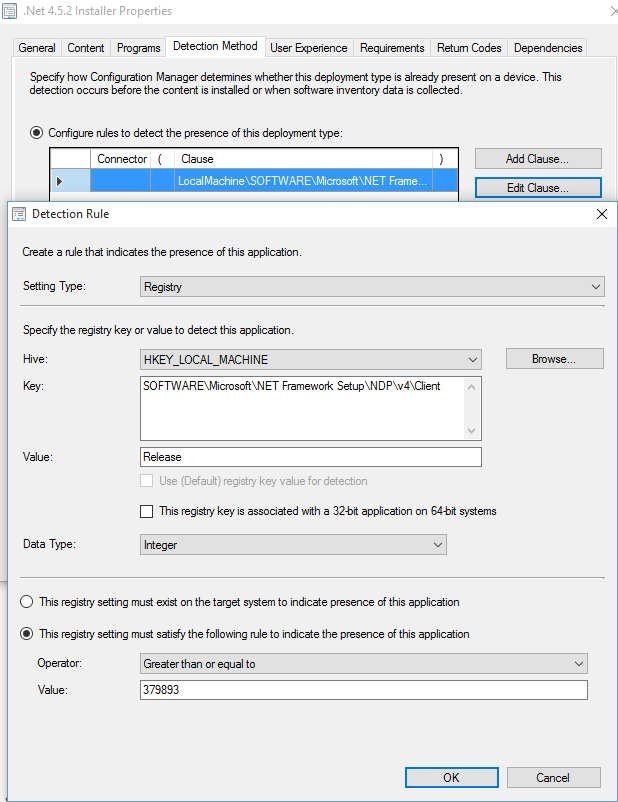This screenshot has height=802, width=618.
Task: Open the Dependencies tab
Action: [547, 48]
